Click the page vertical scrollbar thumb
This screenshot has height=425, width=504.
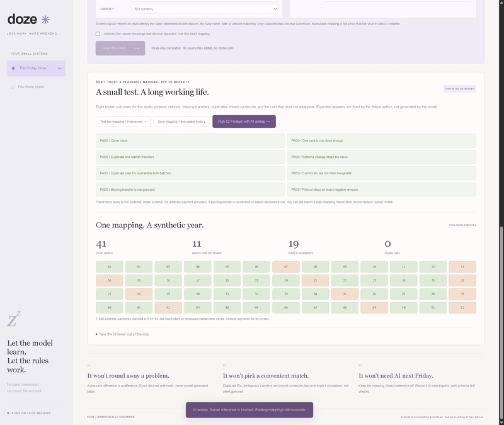tap(501, 322)
